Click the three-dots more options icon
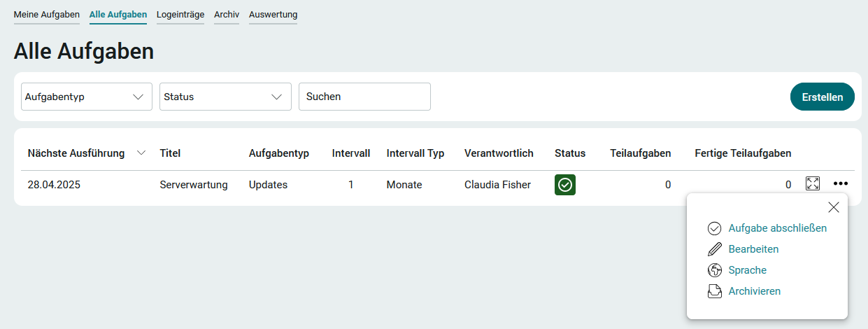The width and height of the screenshot is (868, 329). pyautogui.click(x=841, y=184)
